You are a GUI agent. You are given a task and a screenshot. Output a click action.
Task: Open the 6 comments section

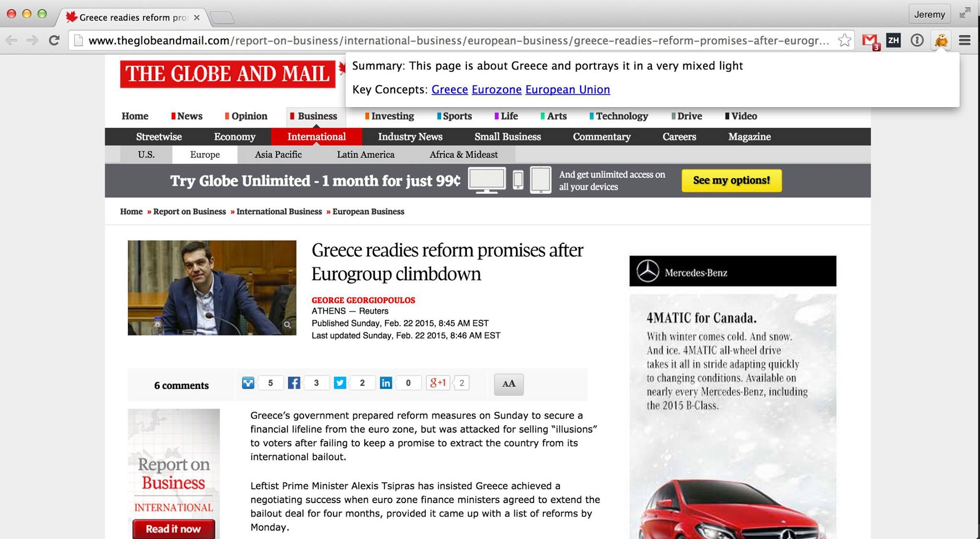pyautogui.click(x=181, y=385)
